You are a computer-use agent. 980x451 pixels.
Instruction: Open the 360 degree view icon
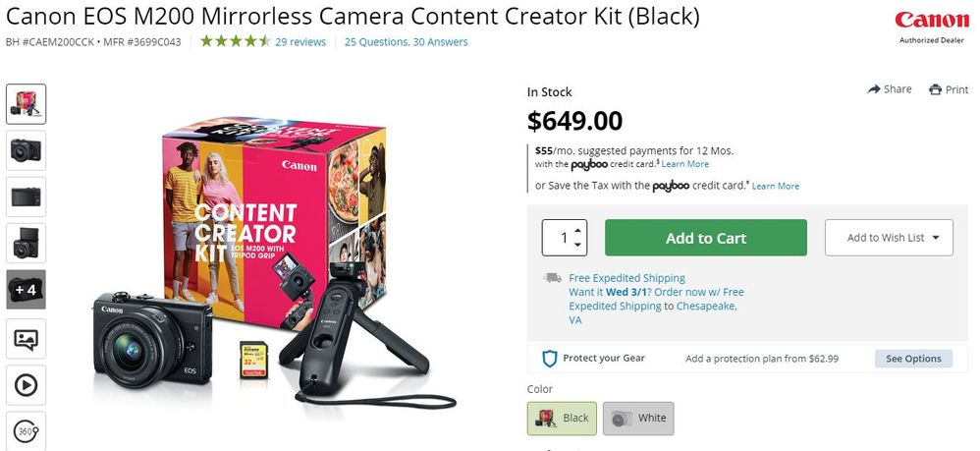coord(26,431)
